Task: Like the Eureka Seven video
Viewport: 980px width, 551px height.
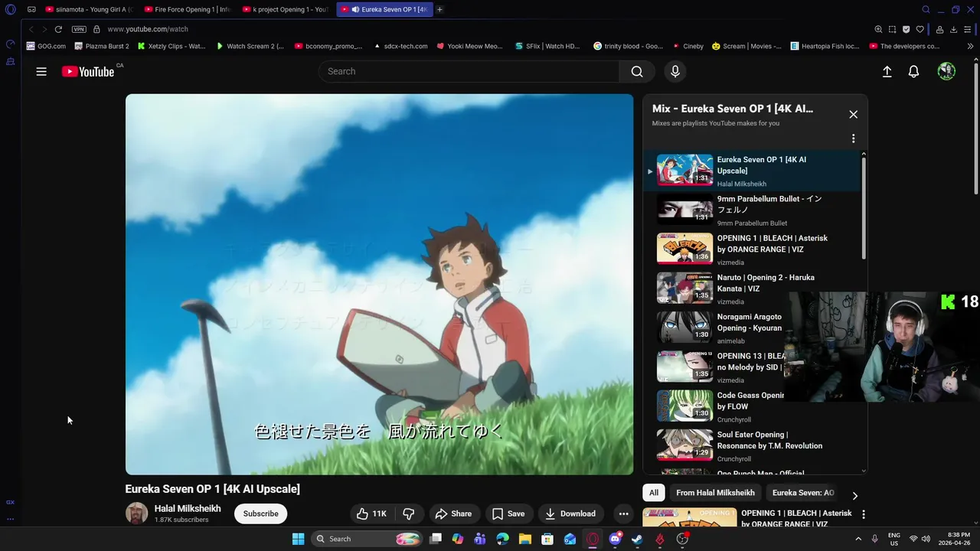Action: pos(371,514)
